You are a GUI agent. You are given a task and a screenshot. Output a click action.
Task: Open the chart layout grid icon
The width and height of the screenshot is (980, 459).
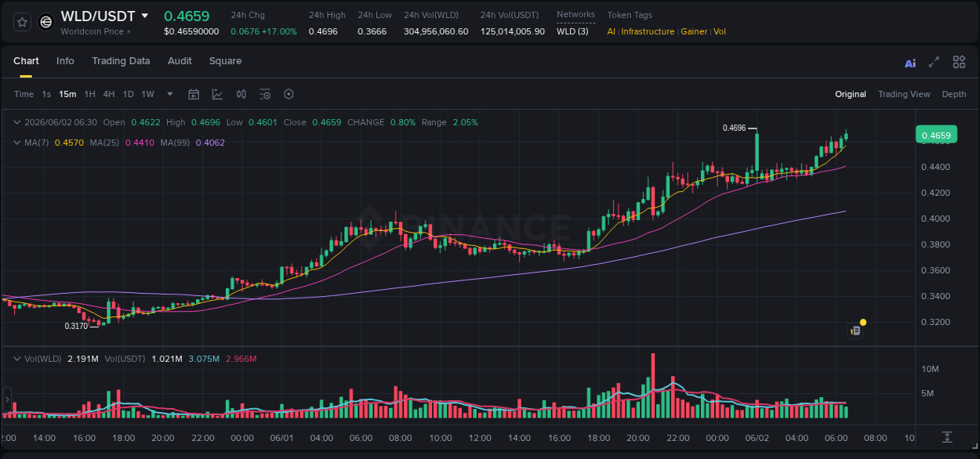coord(959,62)
